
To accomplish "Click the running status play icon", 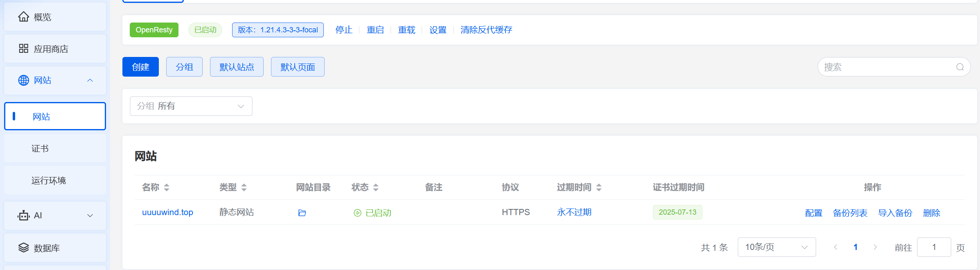I will click(x=357, y=213).
